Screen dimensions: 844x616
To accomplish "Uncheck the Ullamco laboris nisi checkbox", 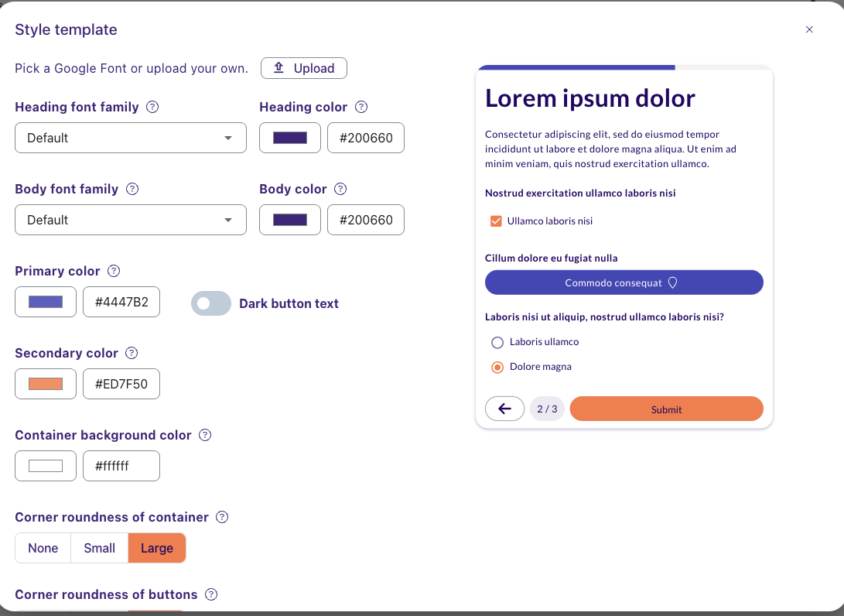I will [x=496, y=221].
